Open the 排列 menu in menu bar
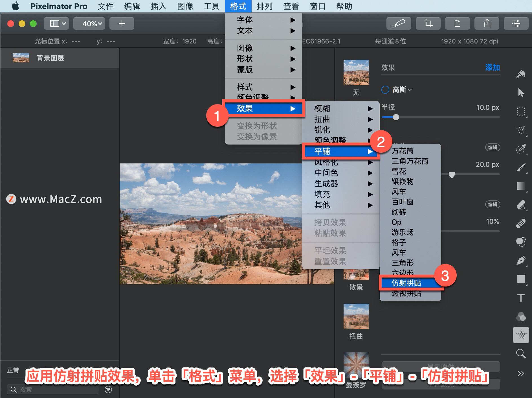The image size is (532, 398). click(265, 6)
